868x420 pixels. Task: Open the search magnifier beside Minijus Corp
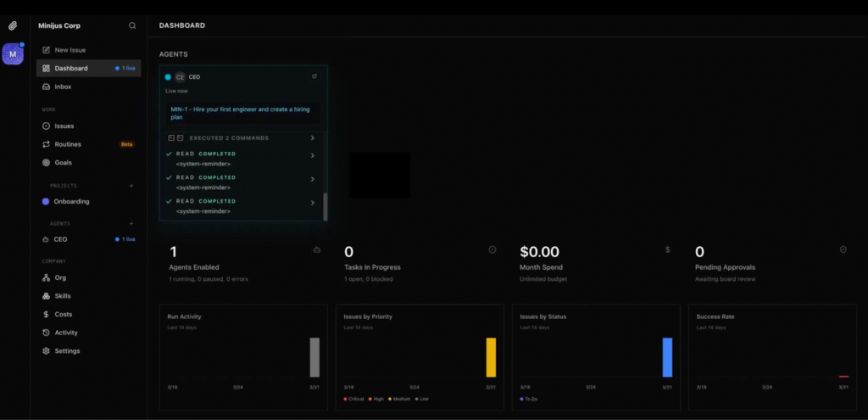point(132,25)
